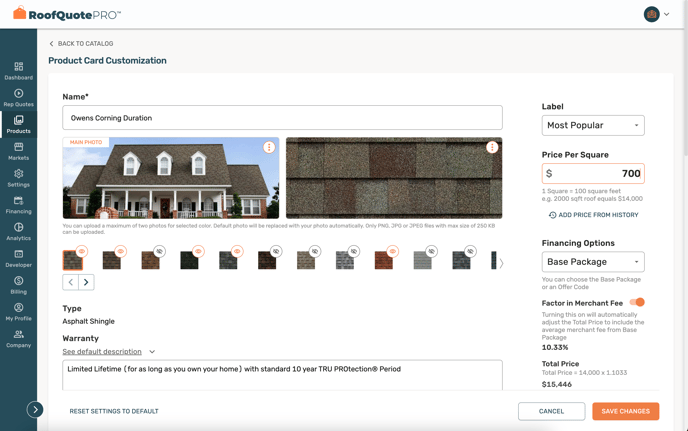View Analytics from the sidebar
Viewport: 688px width, 431px height.
18,231
